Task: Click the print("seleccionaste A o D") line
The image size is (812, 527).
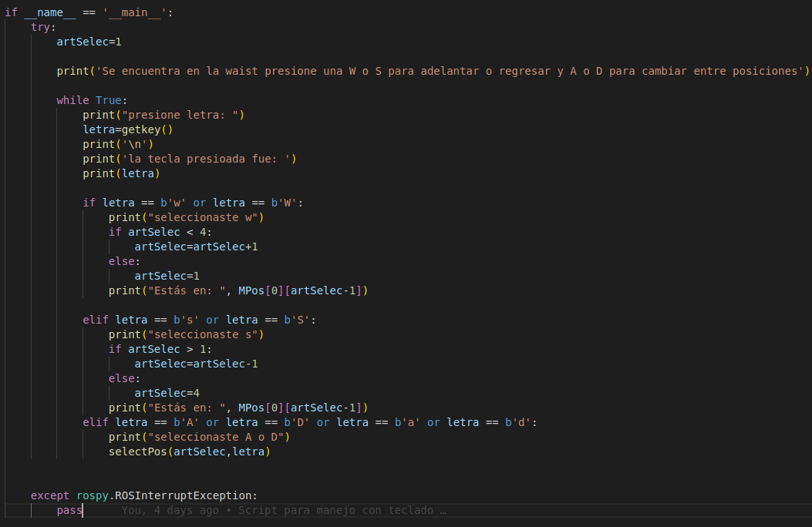Action: click(x=200, y=437)
